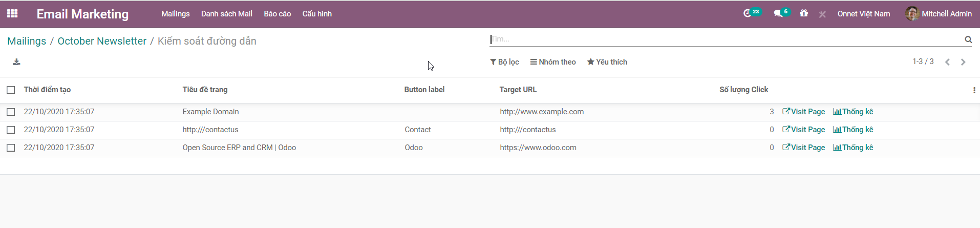Click the debug tools cross icon
The height and width of the screenshot is (228, 980).
[x=822, y=14]
